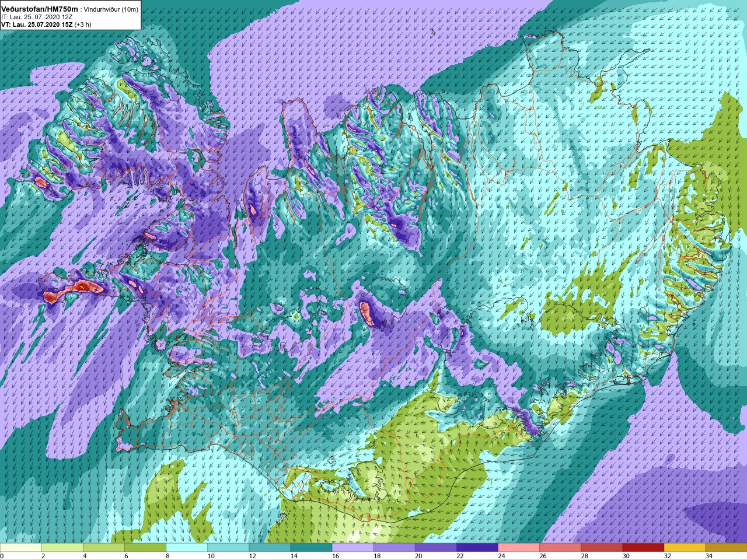The height and width of the screenshot is (560, 747).
Task: Select the "16" legend scale label
Action: (x=335, y=556)
